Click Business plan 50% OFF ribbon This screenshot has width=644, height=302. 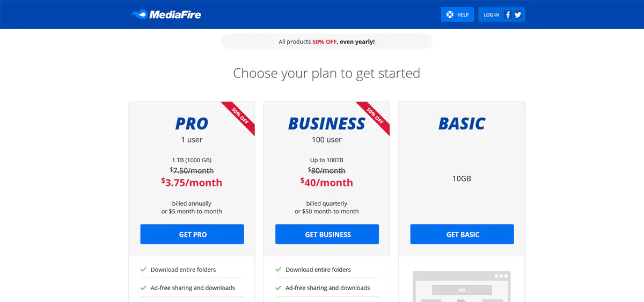coord(375,116)
